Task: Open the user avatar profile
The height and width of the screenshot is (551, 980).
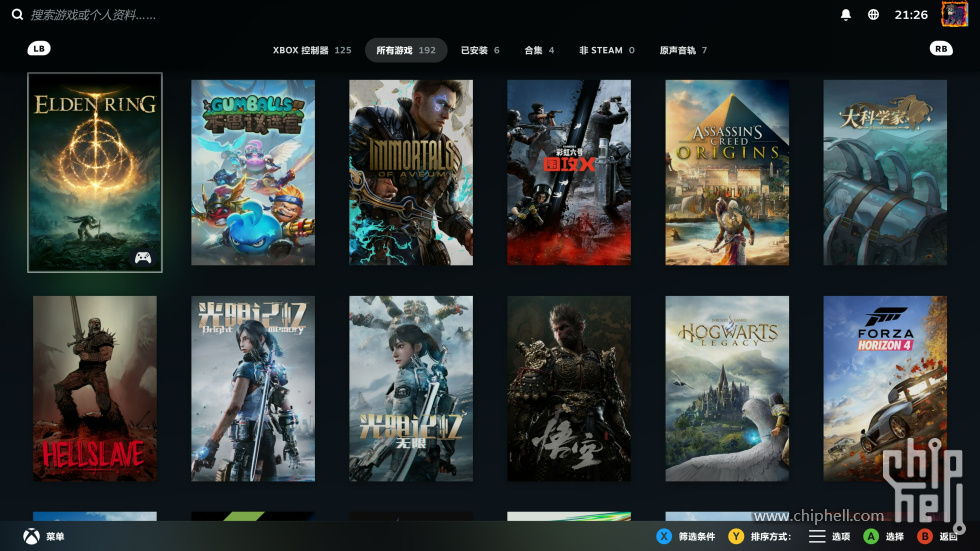Action: [954, 14]
